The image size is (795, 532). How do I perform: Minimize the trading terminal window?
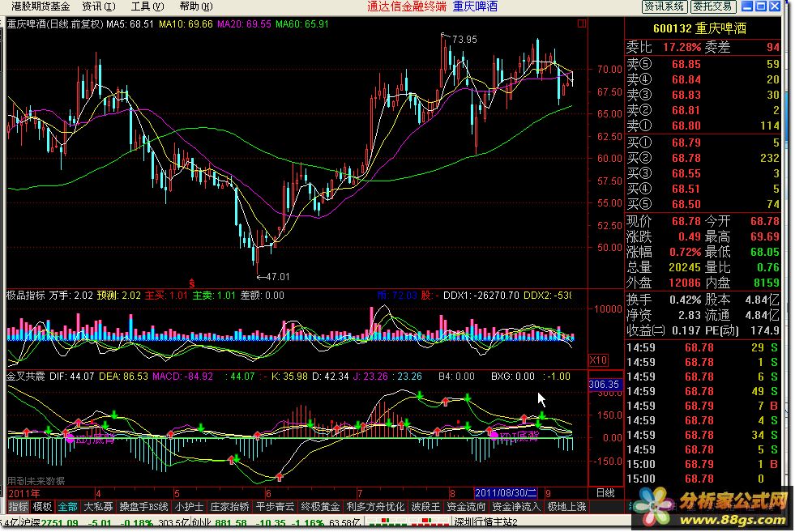point(747,6)
